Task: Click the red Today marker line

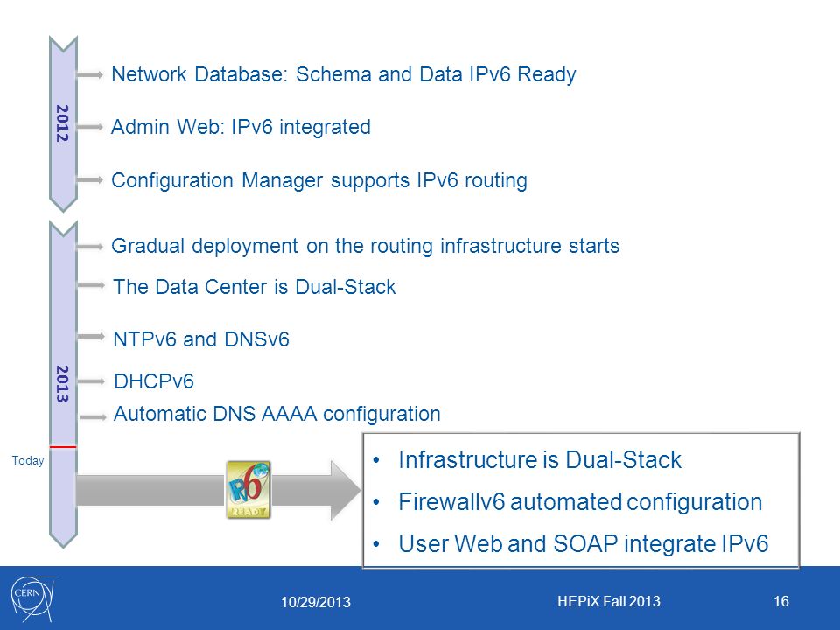Action: (x=63, y=447)
